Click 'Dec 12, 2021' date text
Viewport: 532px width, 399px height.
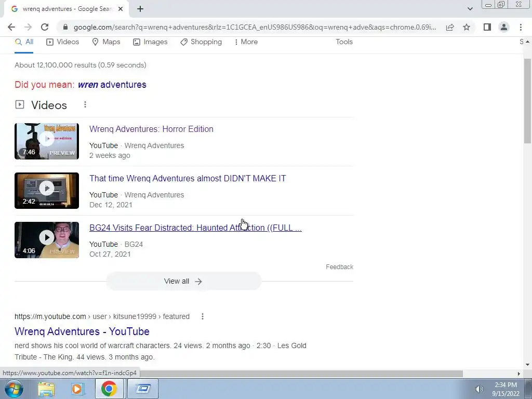coord(111,205)
